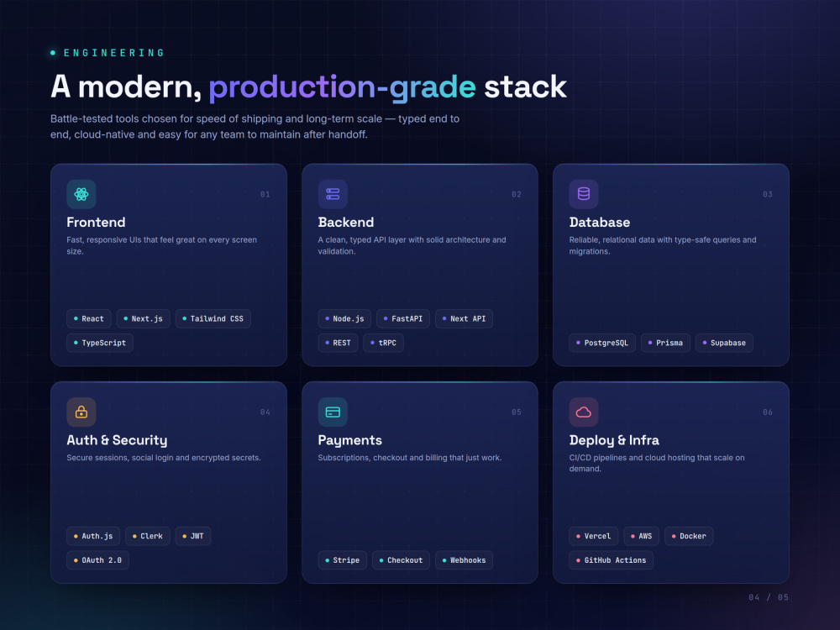Click the 'Battle-tested tools' subtitle paragraph

(x=255, y=127)
